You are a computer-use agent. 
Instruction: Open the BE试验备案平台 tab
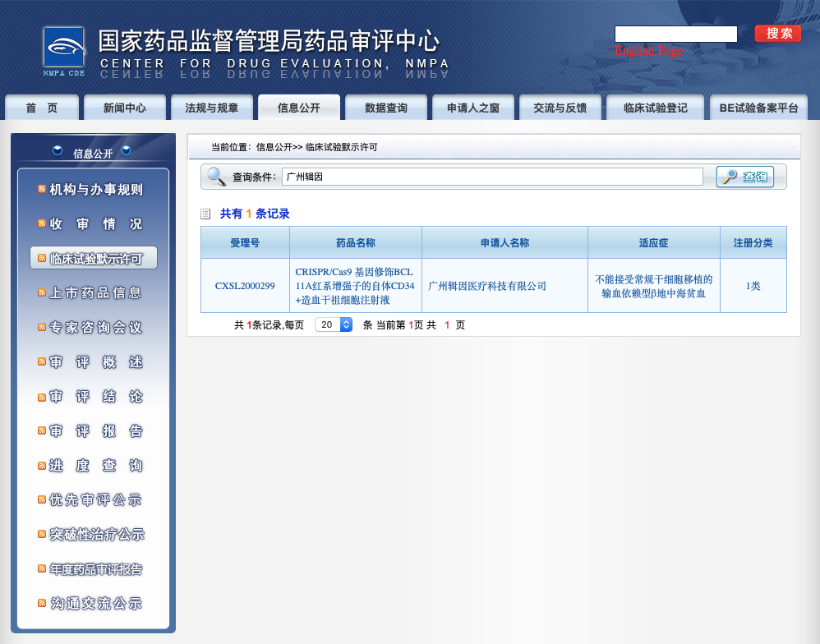pyautogui.click(x=759, y=108)
